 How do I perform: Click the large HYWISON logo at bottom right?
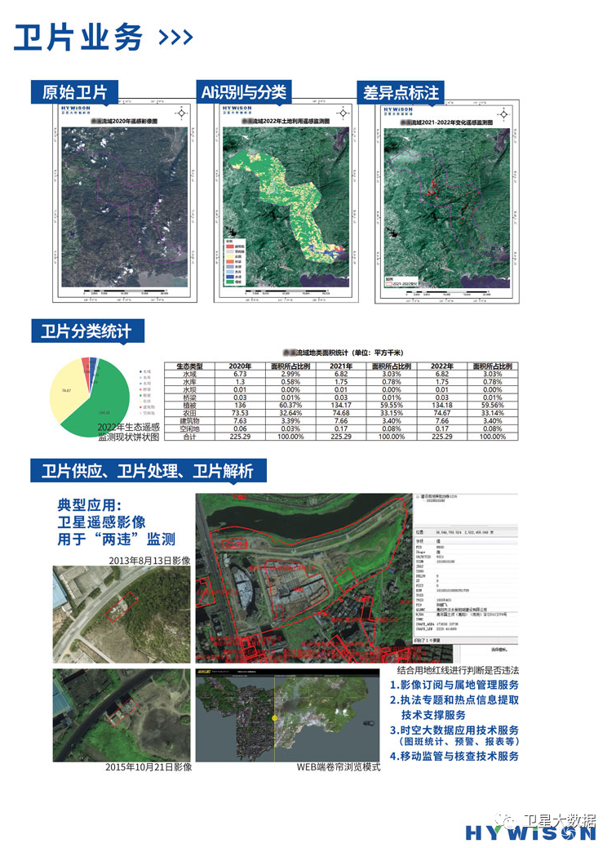coord(530,833)
